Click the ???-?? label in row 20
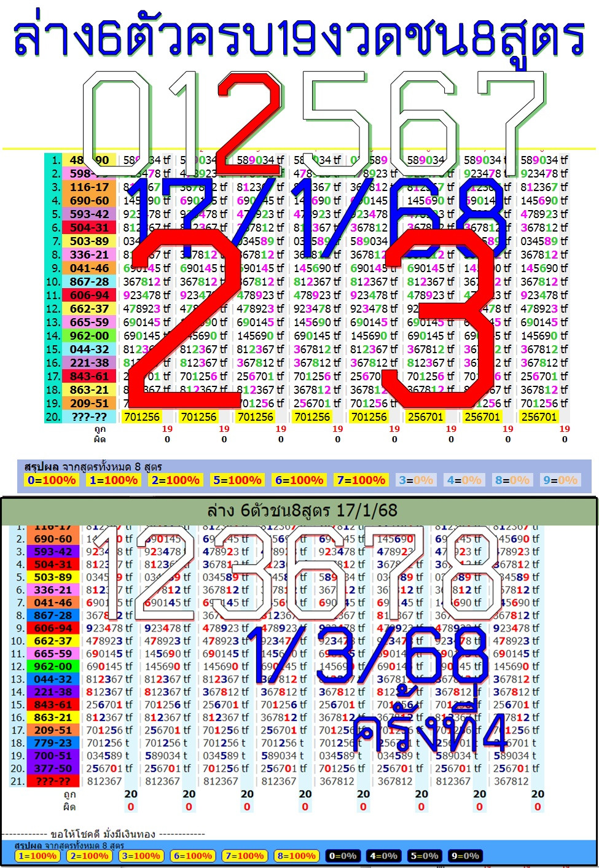This screenshot has width=599, height=868. point(89,416)
